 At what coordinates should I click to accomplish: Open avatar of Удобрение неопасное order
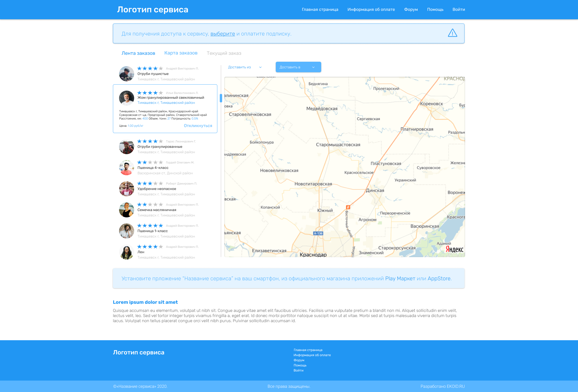pos(127,189)
